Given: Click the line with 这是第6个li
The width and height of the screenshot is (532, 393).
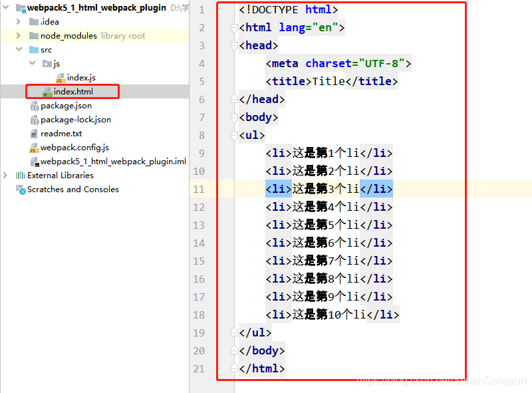Looking at the screenshot, I should (329, 243).
